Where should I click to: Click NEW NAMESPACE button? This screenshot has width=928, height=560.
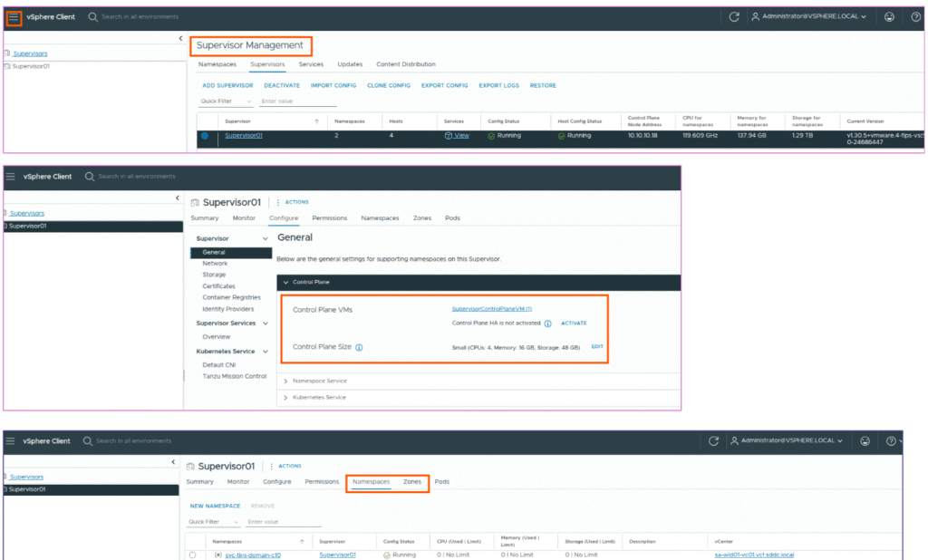tap(214, 506)
